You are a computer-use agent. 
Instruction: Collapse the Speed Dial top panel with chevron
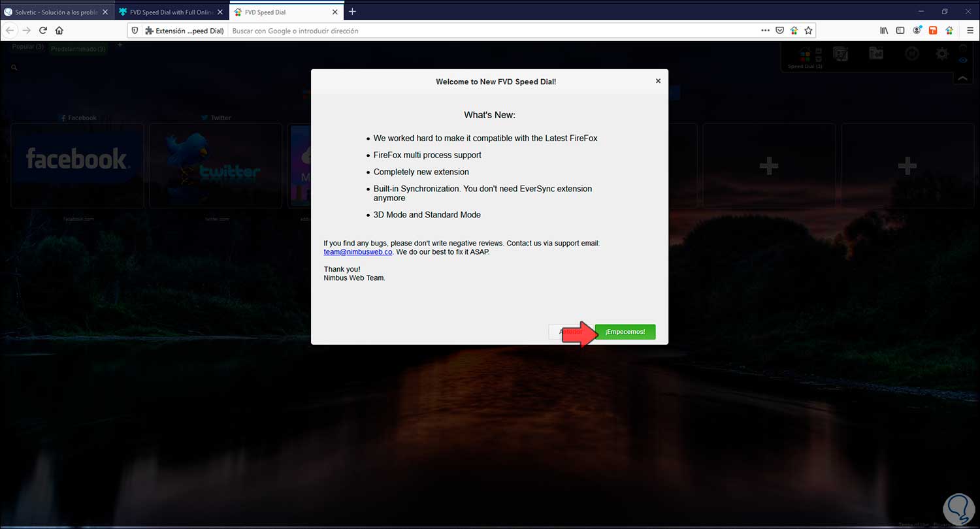pos(962,78)
